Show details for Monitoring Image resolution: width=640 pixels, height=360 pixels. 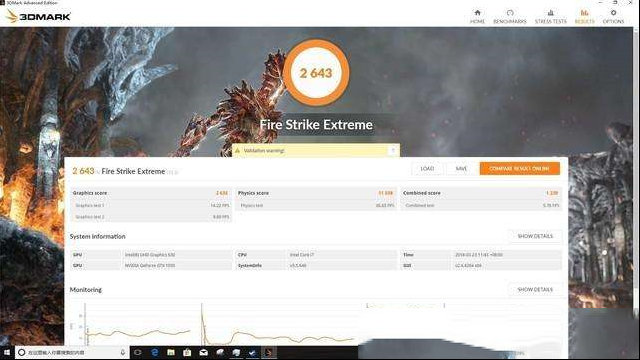coord(535,289)
